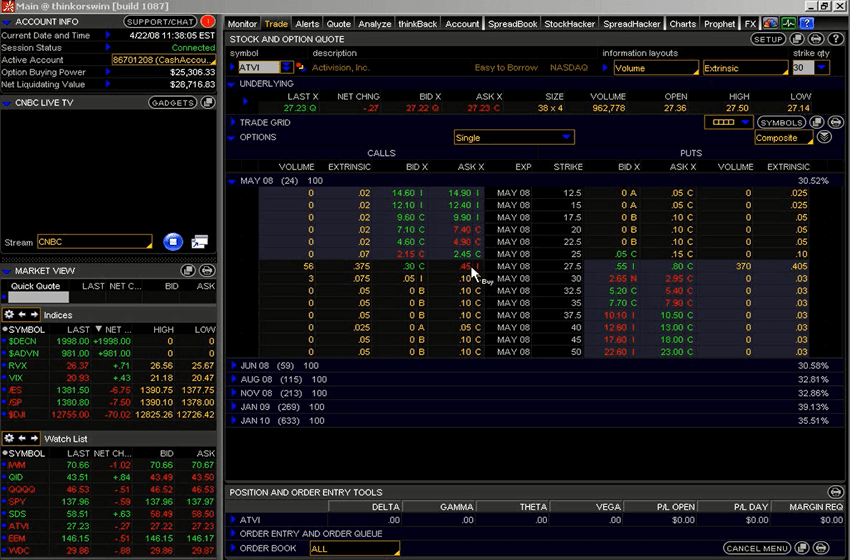
Task: Expand the JUN 08 option series
Action: (234, 365)
